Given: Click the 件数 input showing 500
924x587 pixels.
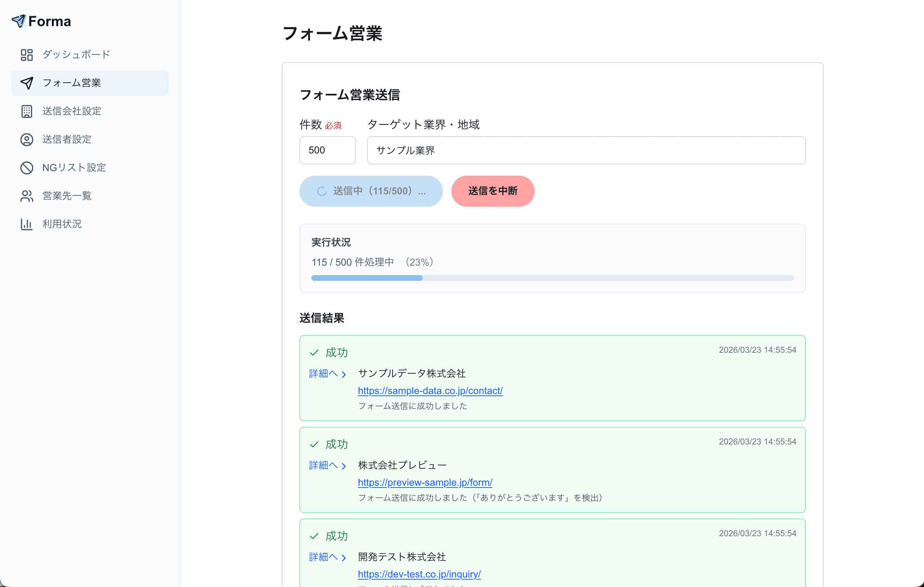Looking at the screenshot, I should 327,150.
